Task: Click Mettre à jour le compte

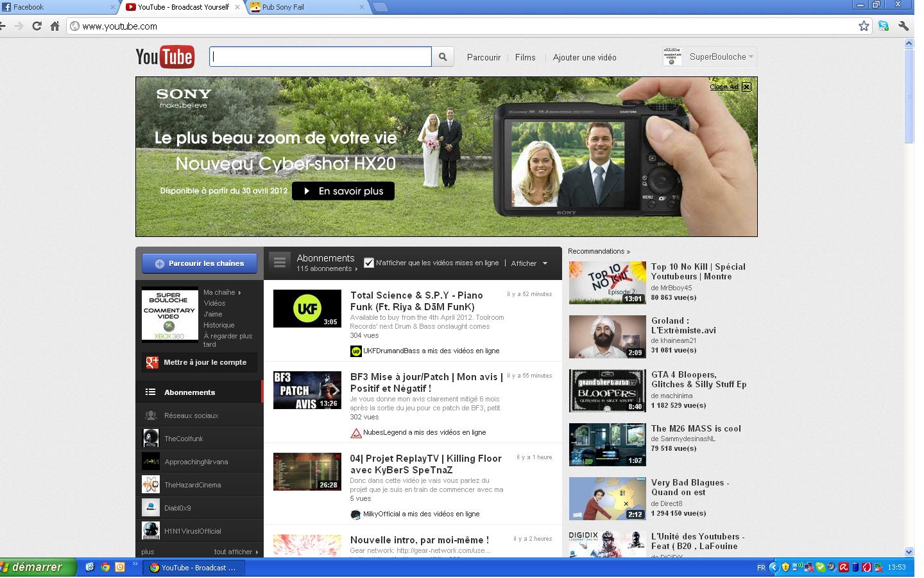Action: pyautogui.click(x=200, y=362)
